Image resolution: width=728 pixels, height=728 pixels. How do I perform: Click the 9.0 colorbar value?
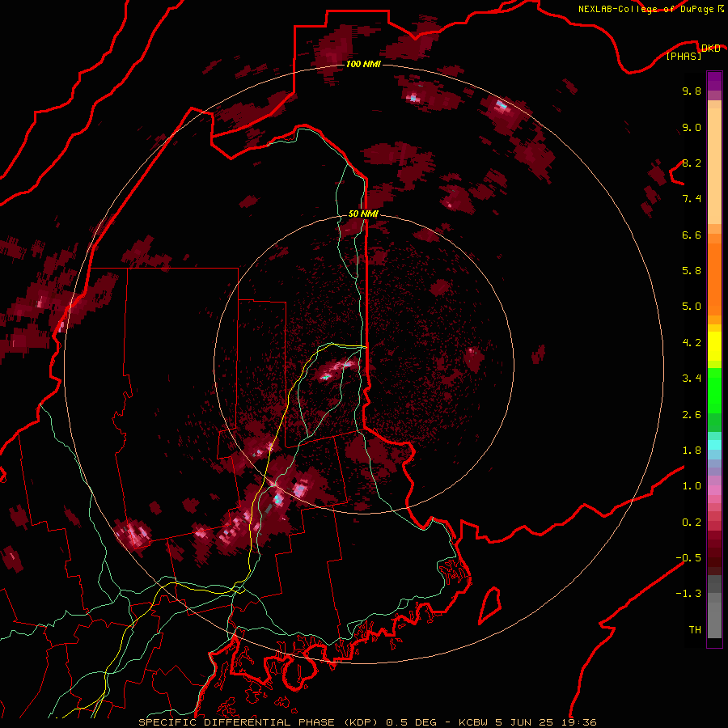[x=692, y=127]
